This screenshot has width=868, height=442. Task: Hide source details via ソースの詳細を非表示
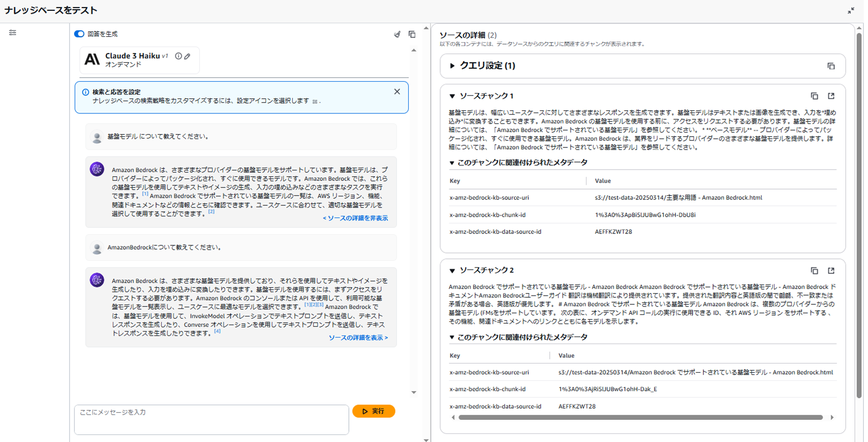[x=355, y=218]
